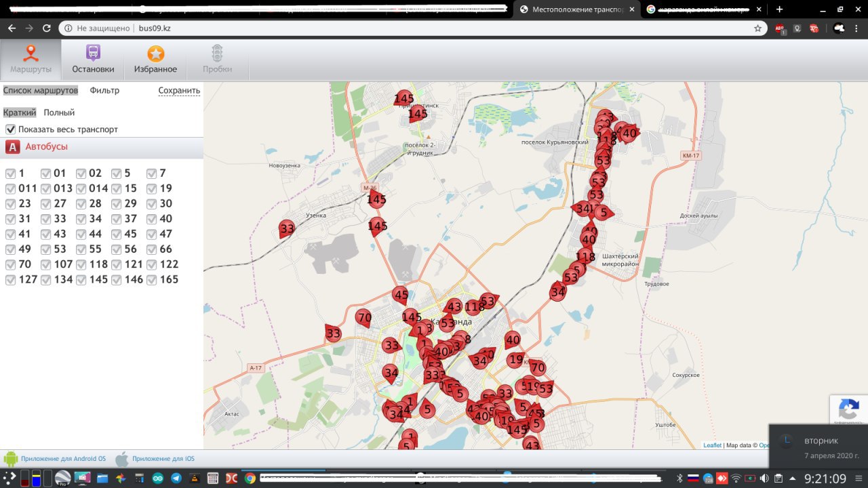
Task: Open the Пробки traffic tab
Action: pos(217,60)
